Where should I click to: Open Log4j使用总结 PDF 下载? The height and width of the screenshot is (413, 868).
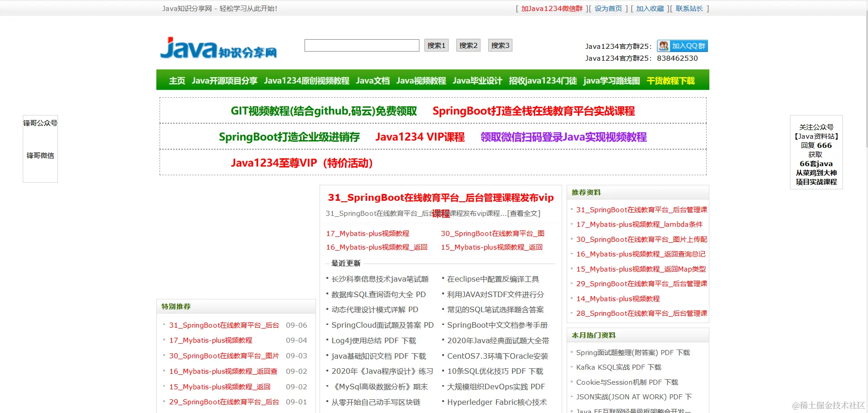click(x=374, y=340)
